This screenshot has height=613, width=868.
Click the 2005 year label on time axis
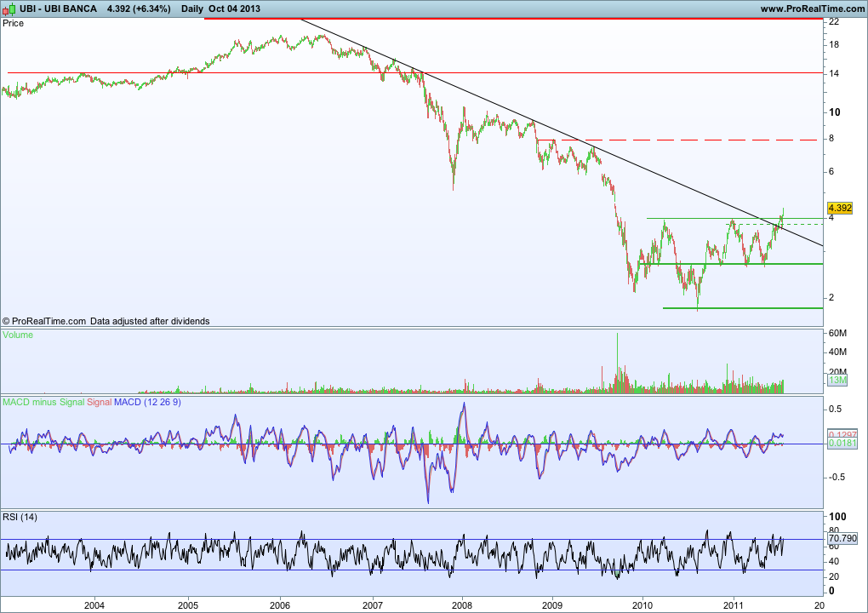click(x=188, y=605)
